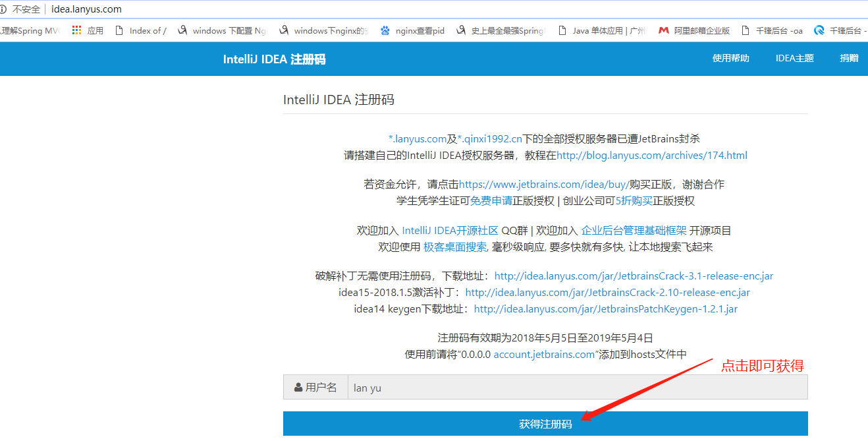Download JetbrainsPatchKeygen-1.2.1.jar link
868x441 pixels.
click(606, 309)
